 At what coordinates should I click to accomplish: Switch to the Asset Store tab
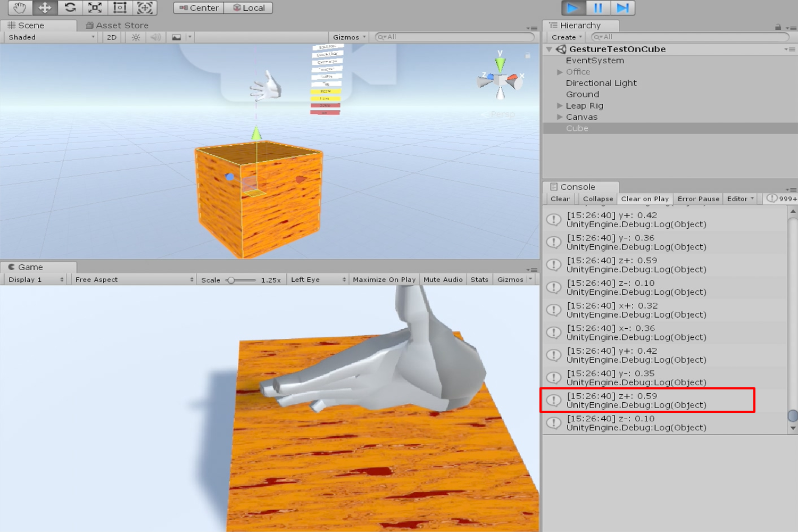117,26
